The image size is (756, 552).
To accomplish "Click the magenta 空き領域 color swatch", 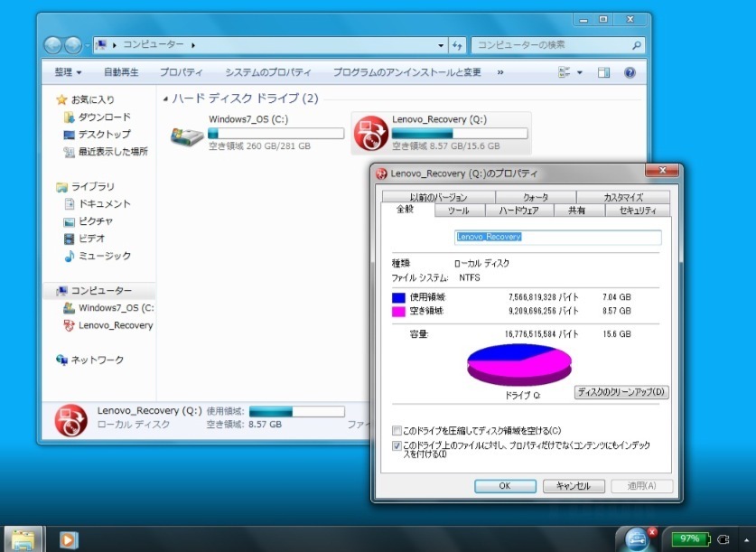I will pyautogui.click(x=398, y=312).
